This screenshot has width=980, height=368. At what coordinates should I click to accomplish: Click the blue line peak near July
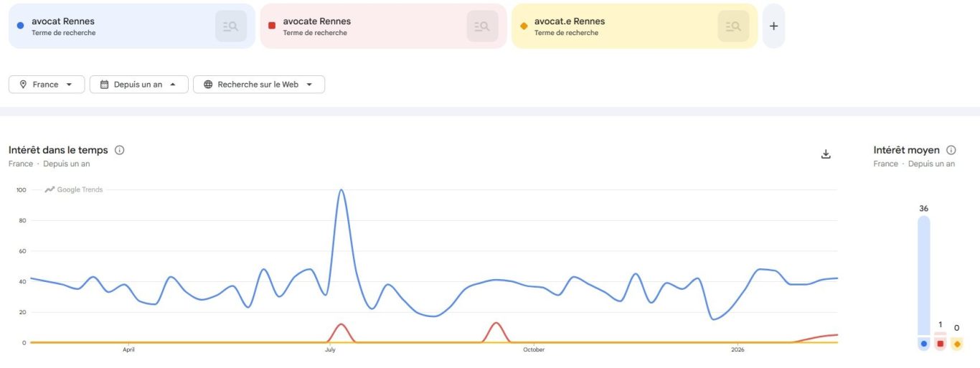click(341, 190)
